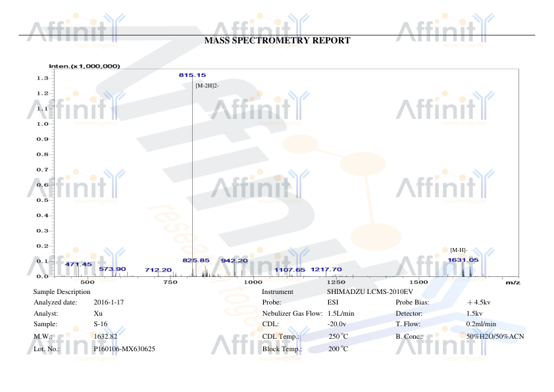This screenshot has height=392, width=554.
Task: Click the T. Flow: label
Action: tap(408, 324)
